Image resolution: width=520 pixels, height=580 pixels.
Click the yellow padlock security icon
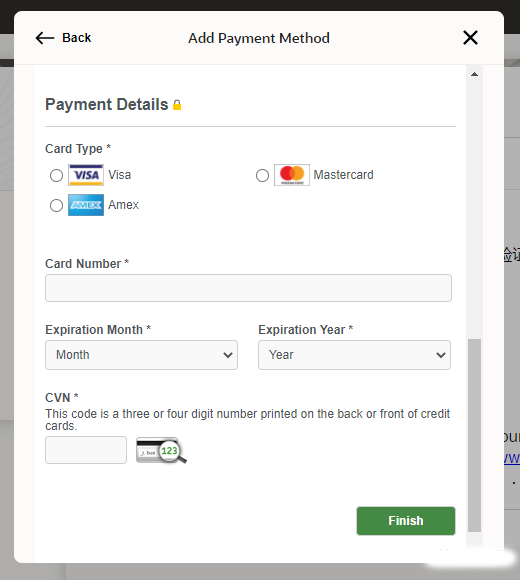[x=177, y=105]
